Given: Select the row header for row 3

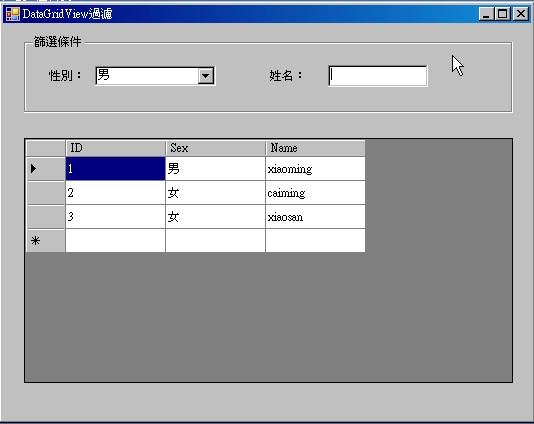Looking at the screenshot, I should tap(46, 217).
